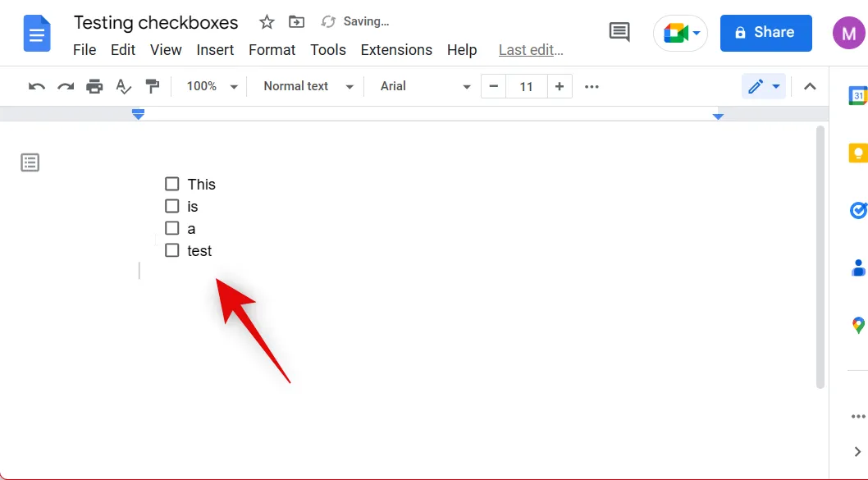Viewport: 868px width, 480px height.
Task: Hide the menus with the up chevron
Action: (x=810, y=86)
